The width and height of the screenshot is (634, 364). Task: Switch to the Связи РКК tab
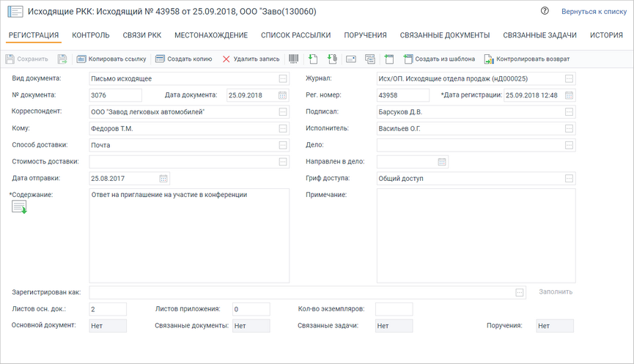[x=142, y=35]
